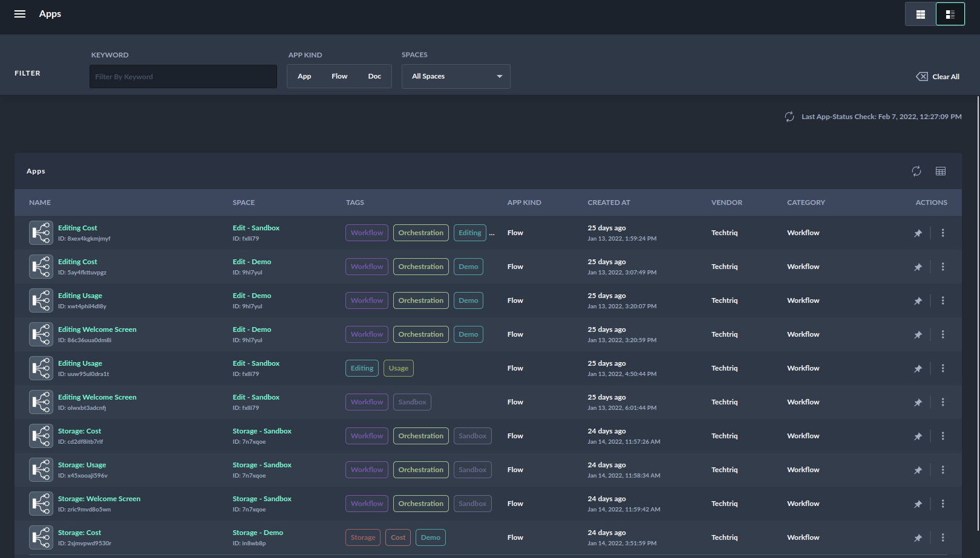Pin Storage: Cost Demo row
Image resolution: width=980 pixels, height=558 pixels.
click(x=918, y=537)
